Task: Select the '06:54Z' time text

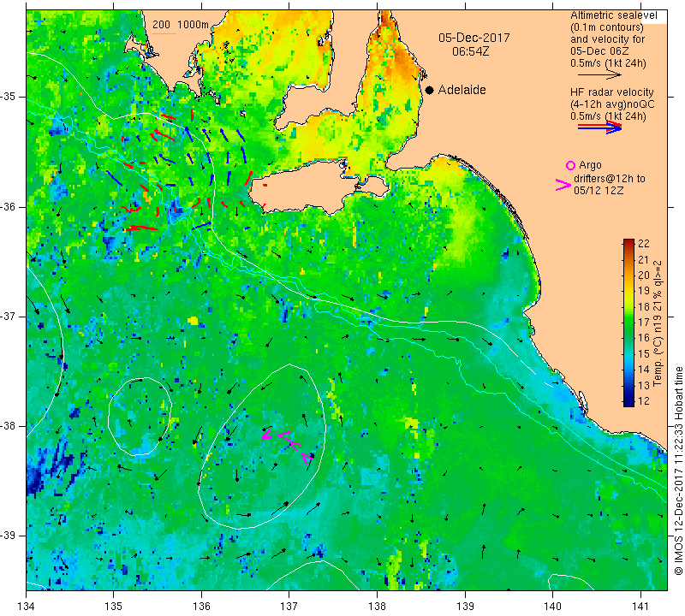Action: (x=470, y=51)
